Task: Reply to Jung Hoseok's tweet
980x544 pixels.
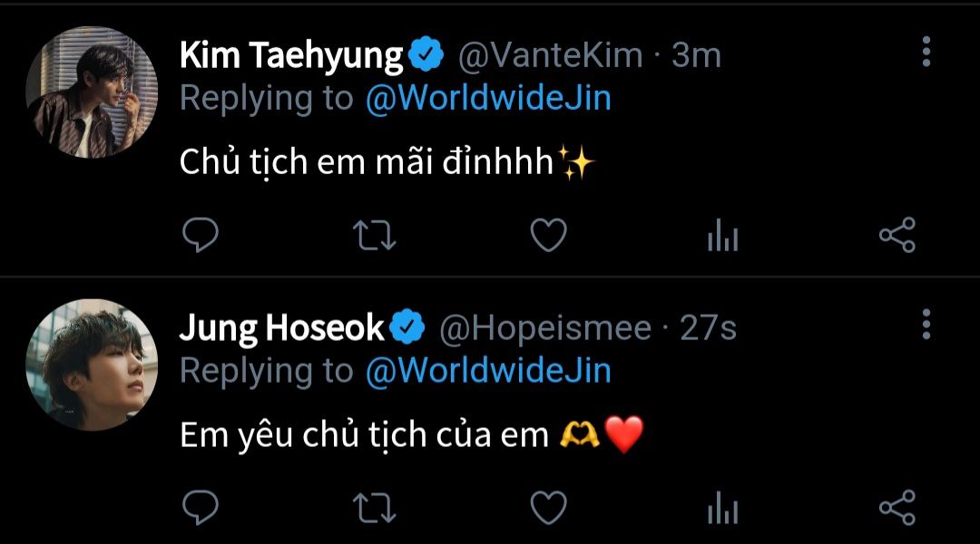Action: click(x=200, y=507)
